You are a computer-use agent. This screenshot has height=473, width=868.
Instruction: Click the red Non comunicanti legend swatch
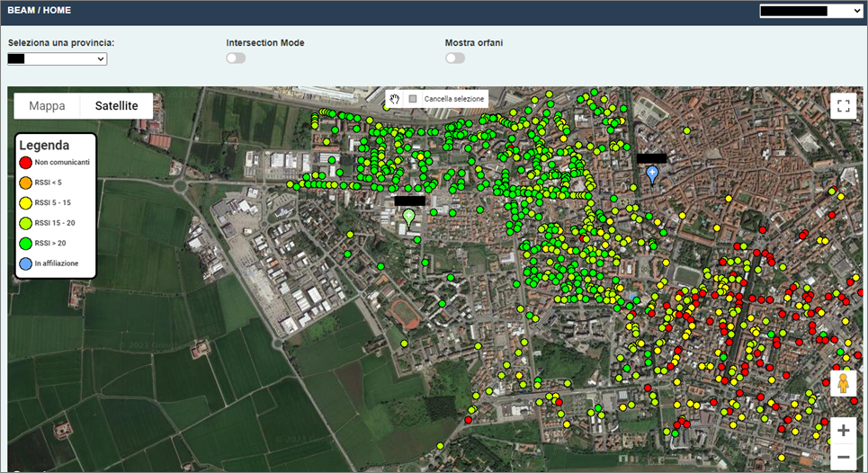tap(26, 163)
